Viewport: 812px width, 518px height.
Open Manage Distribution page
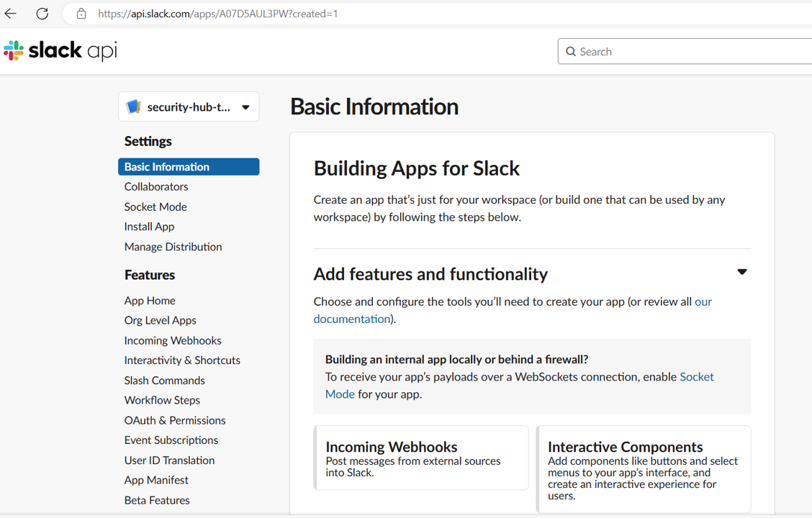[173, 247]
